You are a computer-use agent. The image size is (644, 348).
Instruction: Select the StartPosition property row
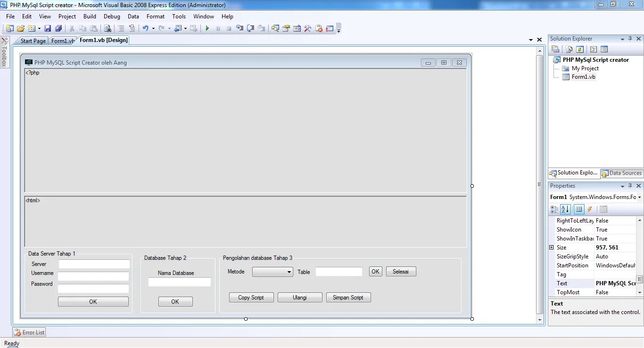tap(595, 265)
